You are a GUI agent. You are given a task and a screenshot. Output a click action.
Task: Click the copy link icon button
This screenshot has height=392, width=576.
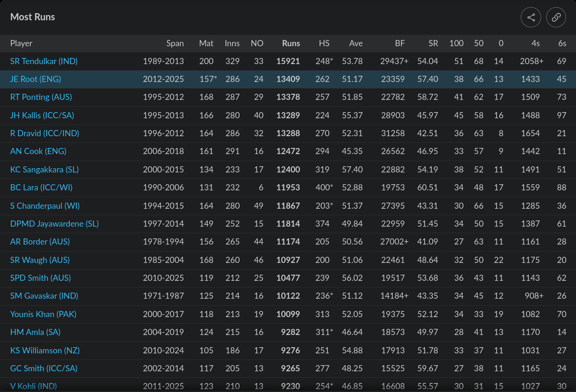click(556, 17)
